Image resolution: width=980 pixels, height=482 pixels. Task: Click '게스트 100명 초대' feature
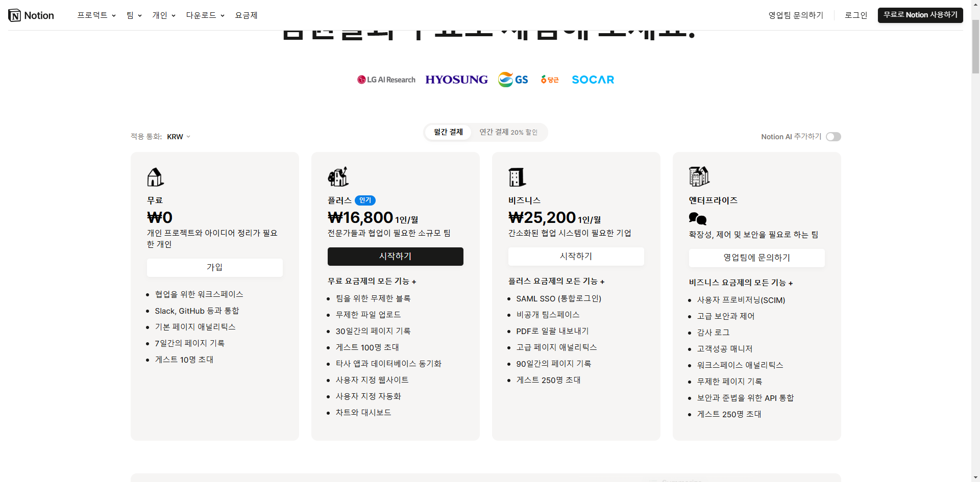click(x=367, y=347)
